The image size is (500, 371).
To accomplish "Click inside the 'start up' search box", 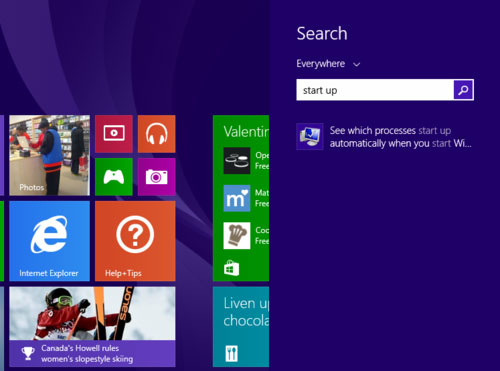I will pos(375,90).
